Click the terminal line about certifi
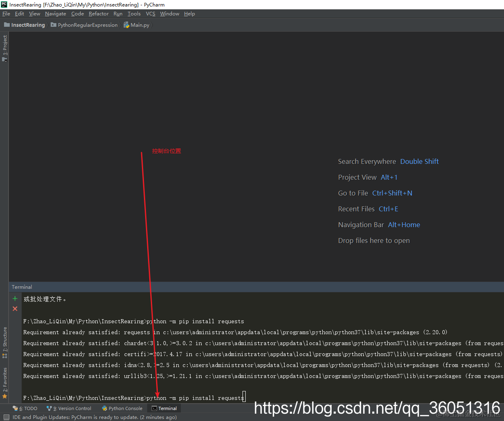 pos(263,354)
